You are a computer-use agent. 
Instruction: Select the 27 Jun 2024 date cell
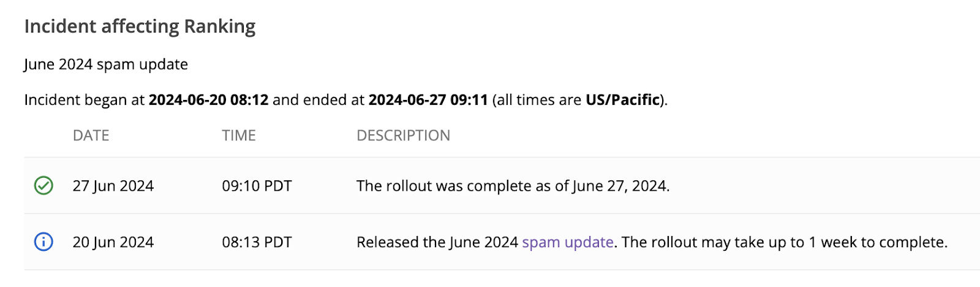pos(113,186)
